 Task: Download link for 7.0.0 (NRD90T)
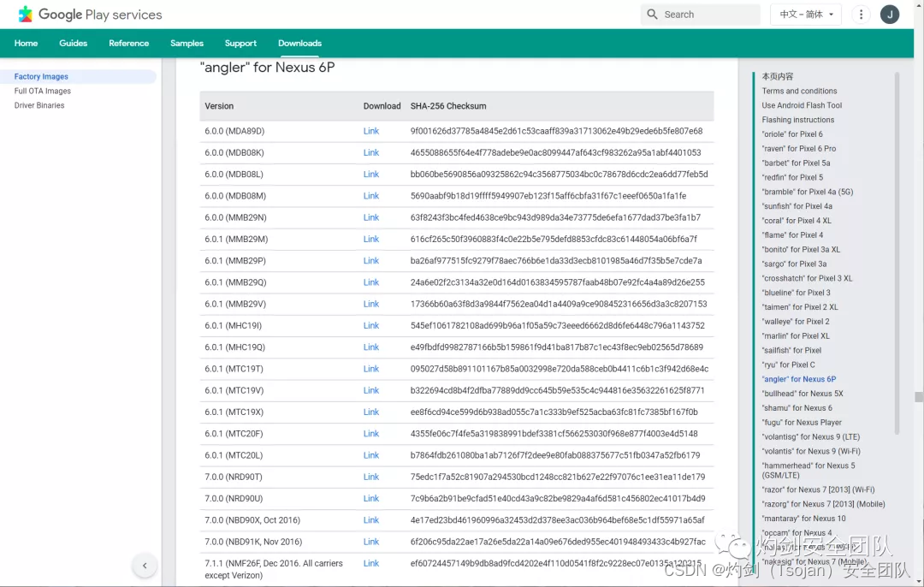click(371, 477)
